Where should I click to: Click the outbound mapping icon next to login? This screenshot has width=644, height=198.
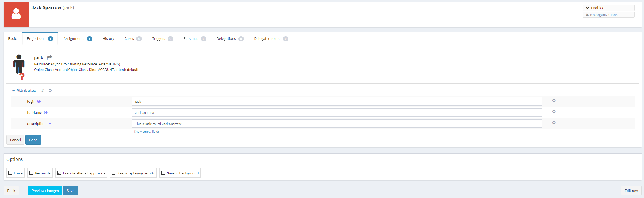[39, 101]
